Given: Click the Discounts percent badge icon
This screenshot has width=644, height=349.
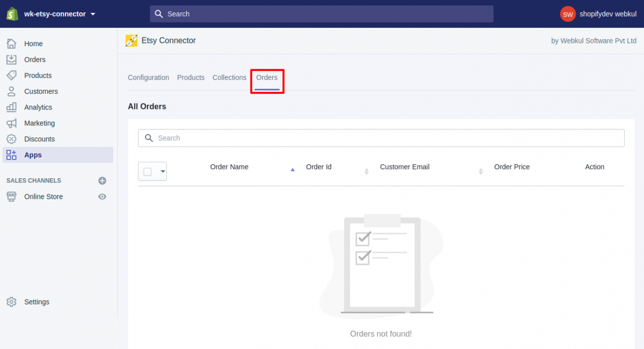Looking at the screenshot, I should point(11,139).
